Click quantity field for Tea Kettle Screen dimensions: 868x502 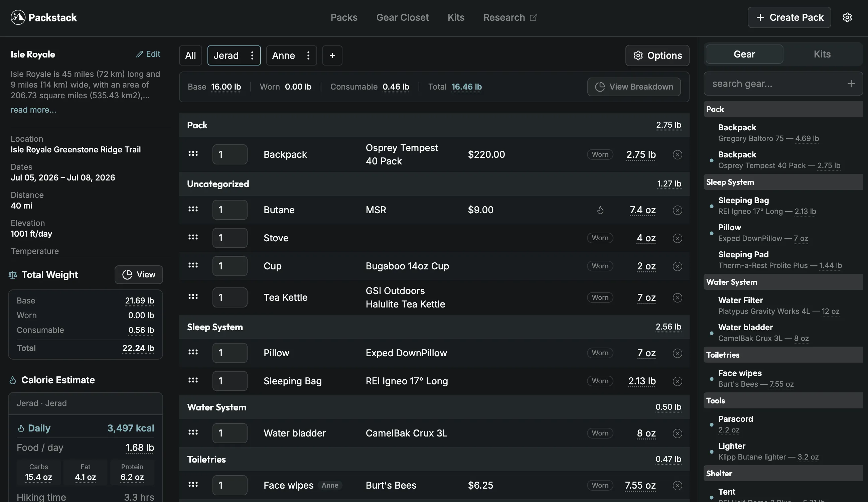pos(230,298)
